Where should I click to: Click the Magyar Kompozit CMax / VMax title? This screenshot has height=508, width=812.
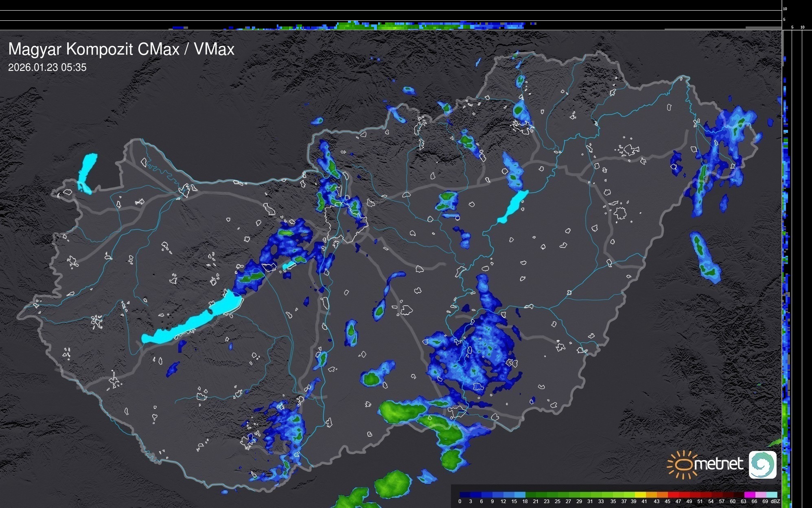click(121, 49)
